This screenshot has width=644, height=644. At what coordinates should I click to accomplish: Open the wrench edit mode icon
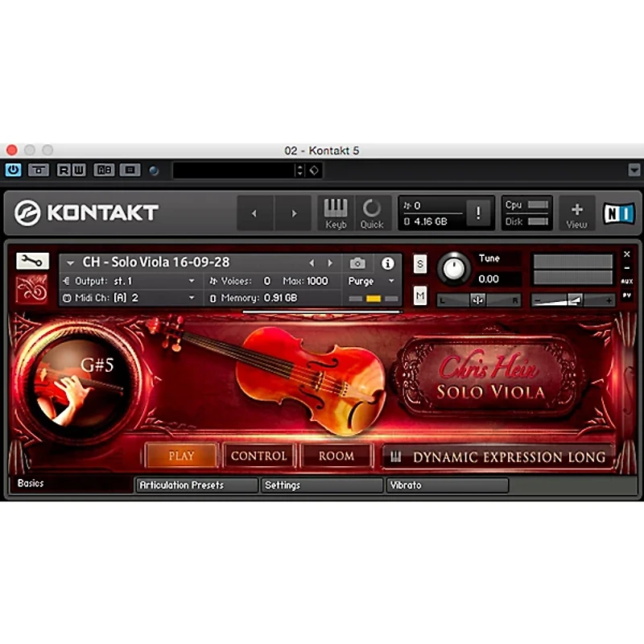tap(32, 262)
